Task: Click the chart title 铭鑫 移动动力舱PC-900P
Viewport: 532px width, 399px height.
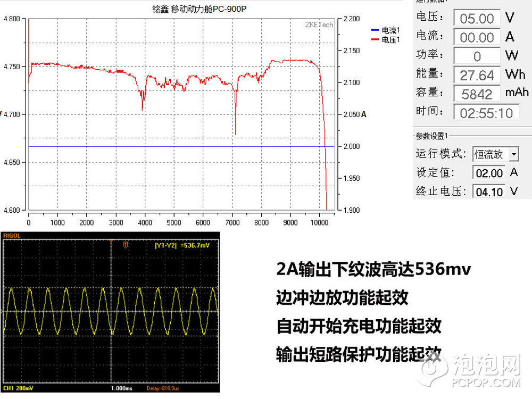Action: [199, 9]
